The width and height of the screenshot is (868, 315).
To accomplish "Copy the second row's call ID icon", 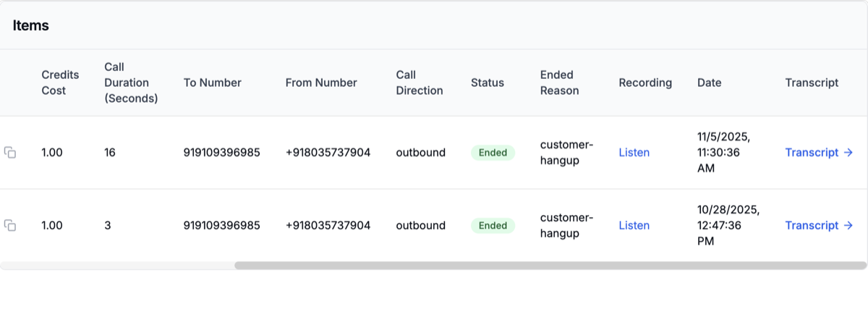I will point(10,226).
